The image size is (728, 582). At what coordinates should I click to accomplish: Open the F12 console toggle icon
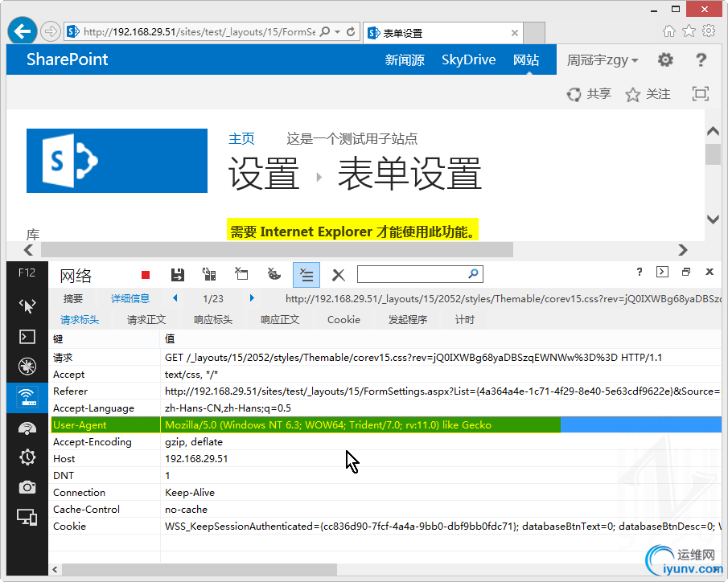662,272
